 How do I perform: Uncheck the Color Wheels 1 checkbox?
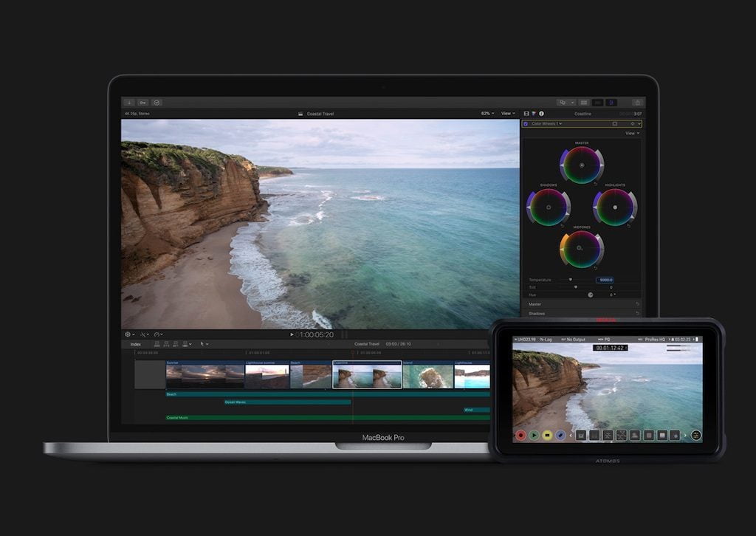(x=526, y=124)
